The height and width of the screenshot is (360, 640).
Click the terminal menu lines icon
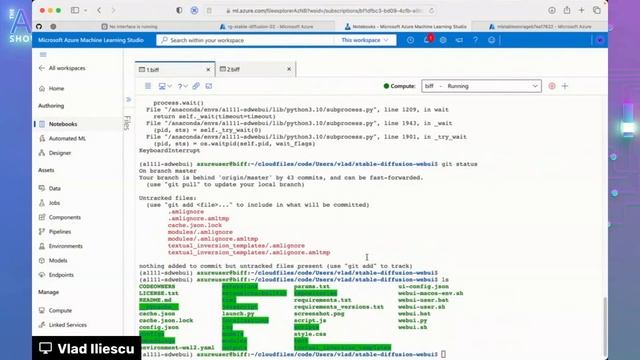148,86
